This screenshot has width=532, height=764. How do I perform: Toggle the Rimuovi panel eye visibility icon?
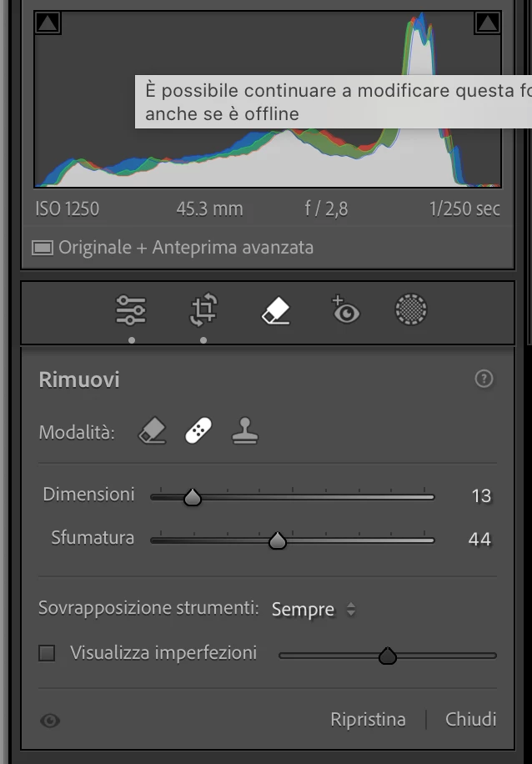tap(50, 721)
